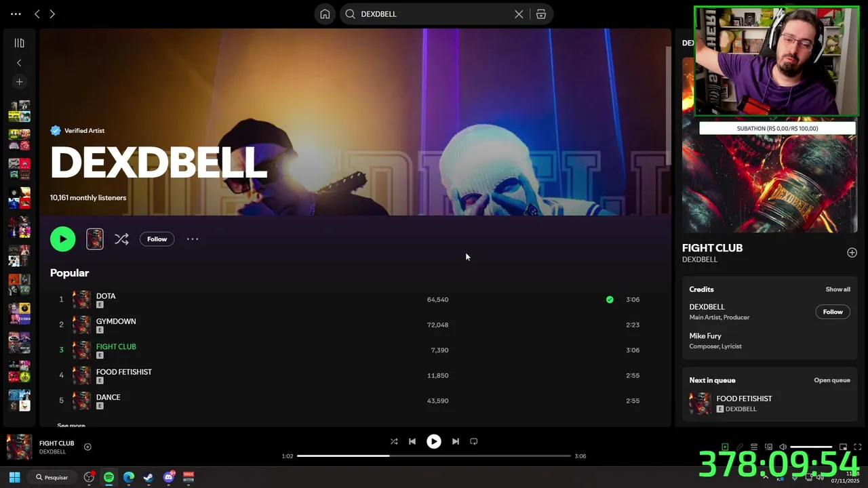868x488 pixels.
Task: Click the Pesquisar taskbar search box
Action: pyautogui.click(x=52, y=477)
